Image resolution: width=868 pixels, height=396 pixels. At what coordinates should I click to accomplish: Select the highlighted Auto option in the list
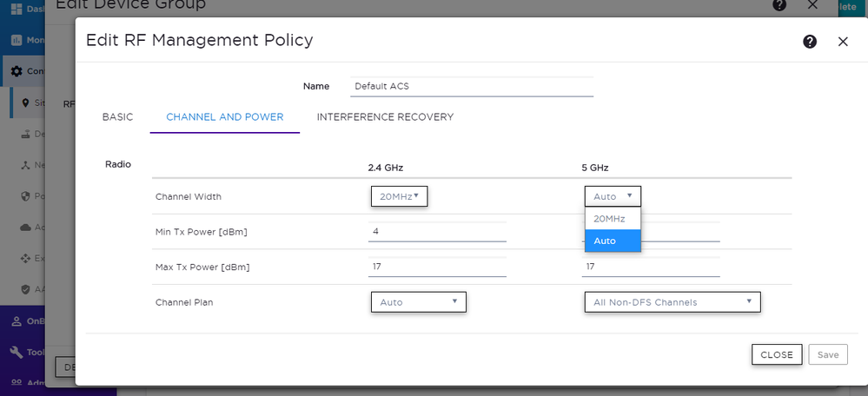[613, 241]
